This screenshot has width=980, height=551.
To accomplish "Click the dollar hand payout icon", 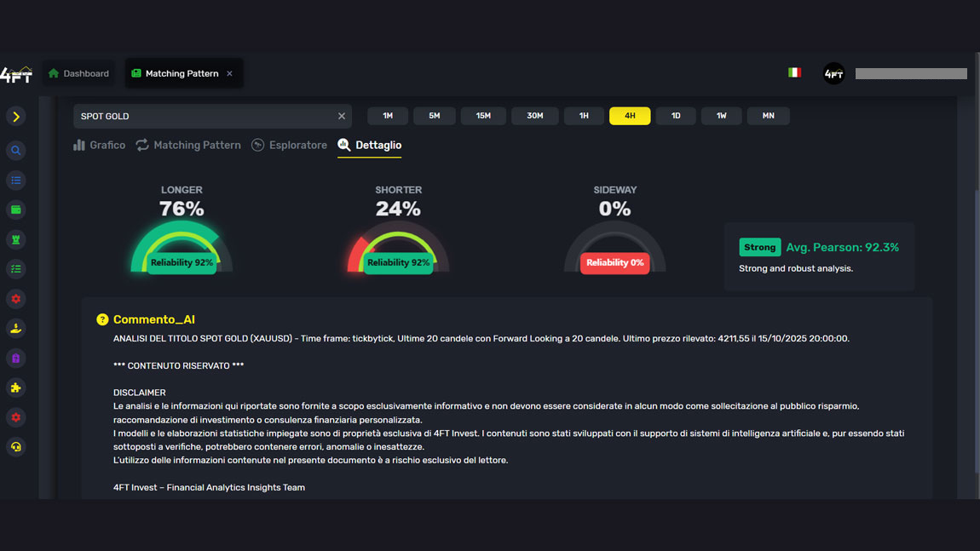I will coord(15,328).
